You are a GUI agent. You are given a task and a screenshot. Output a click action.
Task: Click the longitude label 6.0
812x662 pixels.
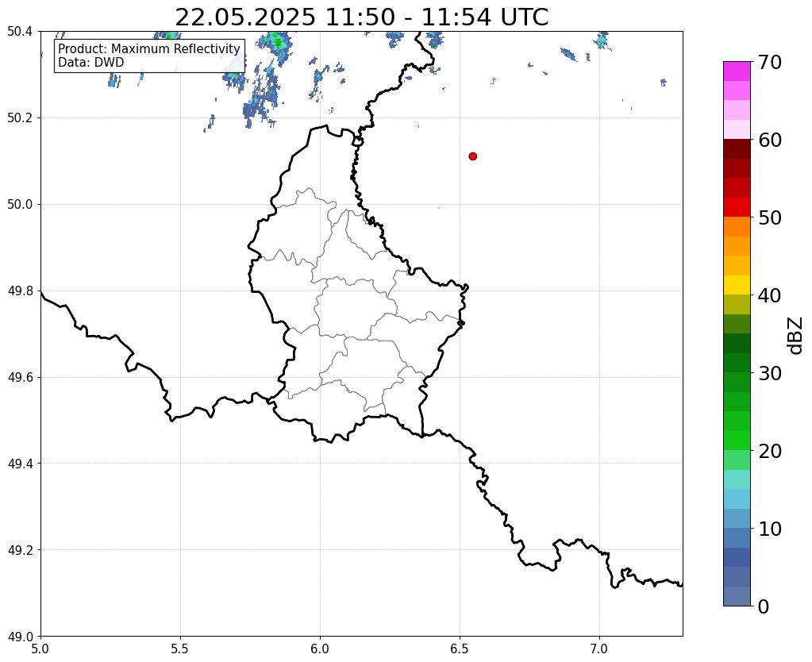pos(320,649)
